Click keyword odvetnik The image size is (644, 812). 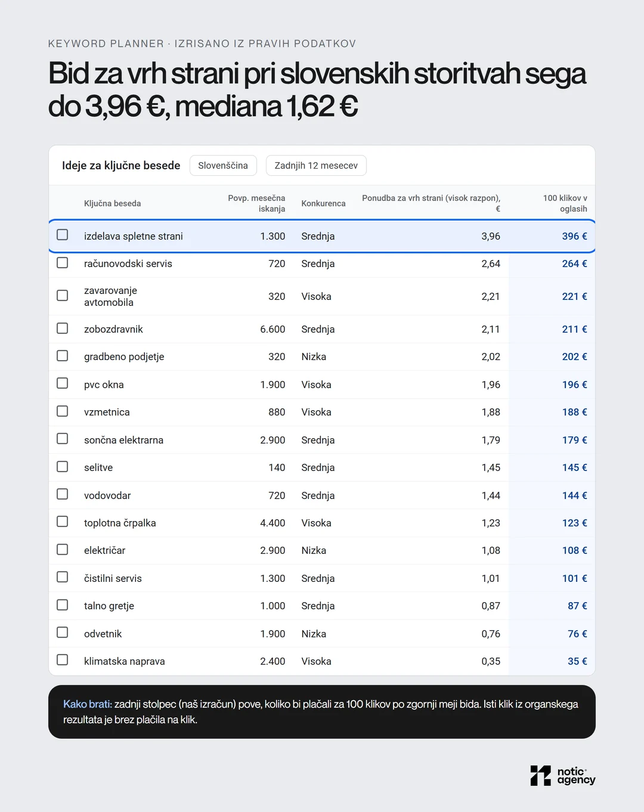click(x=103, y=634)
